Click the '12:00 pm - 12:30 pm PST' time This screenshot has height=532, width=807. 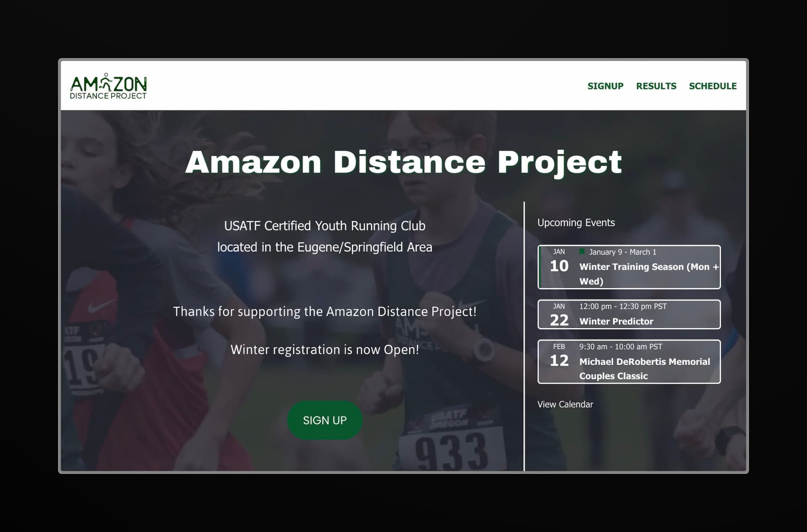[x=623, y=306]
